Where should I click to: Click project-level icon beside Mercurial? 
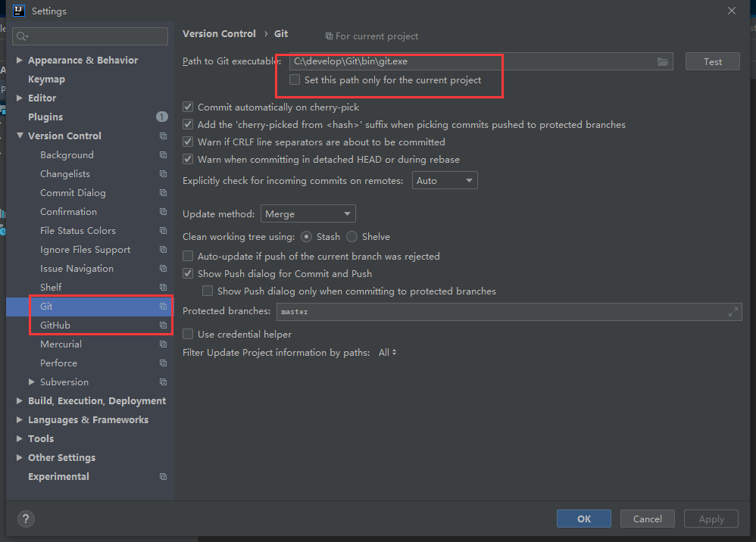[164, 344]
